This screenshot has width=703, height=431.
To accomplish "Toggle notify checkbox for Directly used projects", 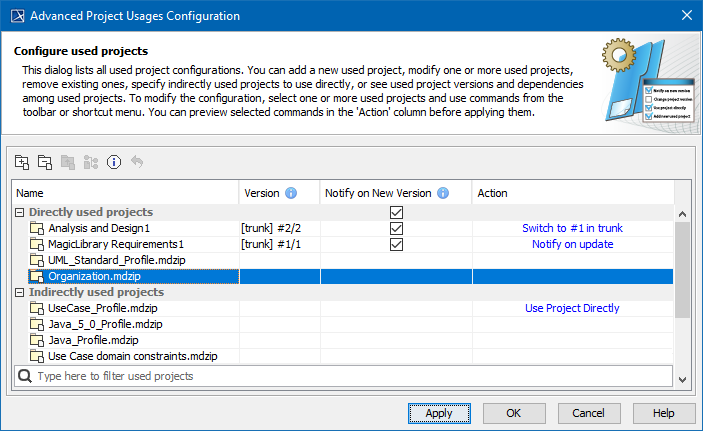I will click(x=397, y=212).
